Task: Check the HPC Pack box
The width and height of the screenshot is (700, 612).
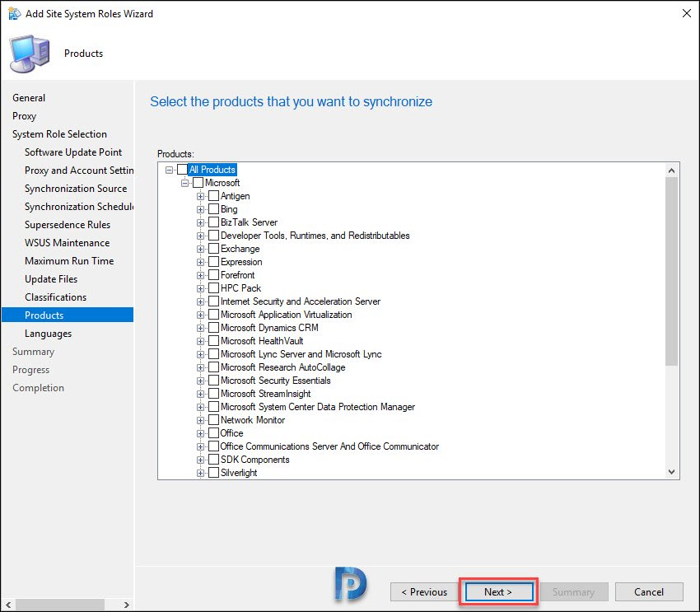Action: [x=214, y=288]
